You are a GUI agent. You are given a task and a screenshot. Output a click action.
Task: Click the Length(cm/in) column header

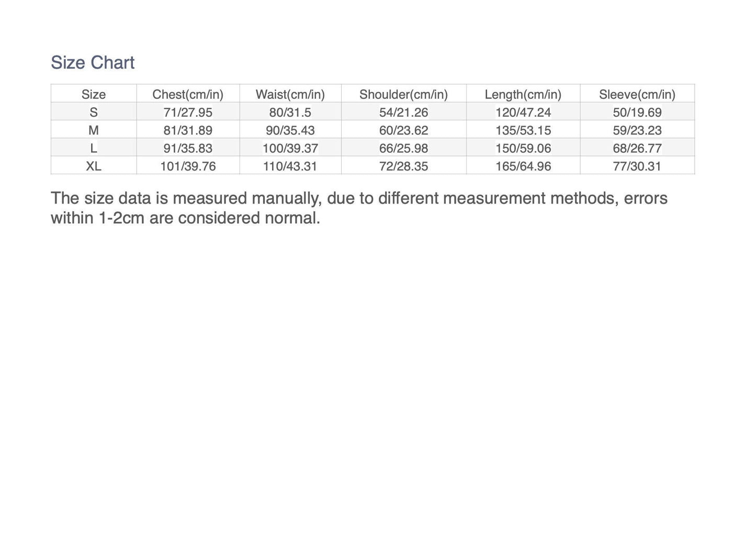pyautogui.click(x=523, y=94)
